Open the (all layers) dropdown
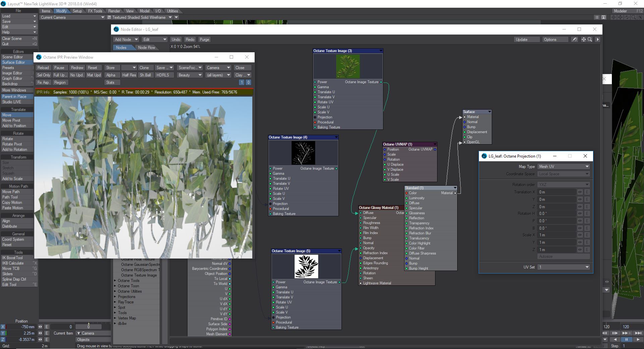Screen dimensions: 644x349 (x=218, y=75)
